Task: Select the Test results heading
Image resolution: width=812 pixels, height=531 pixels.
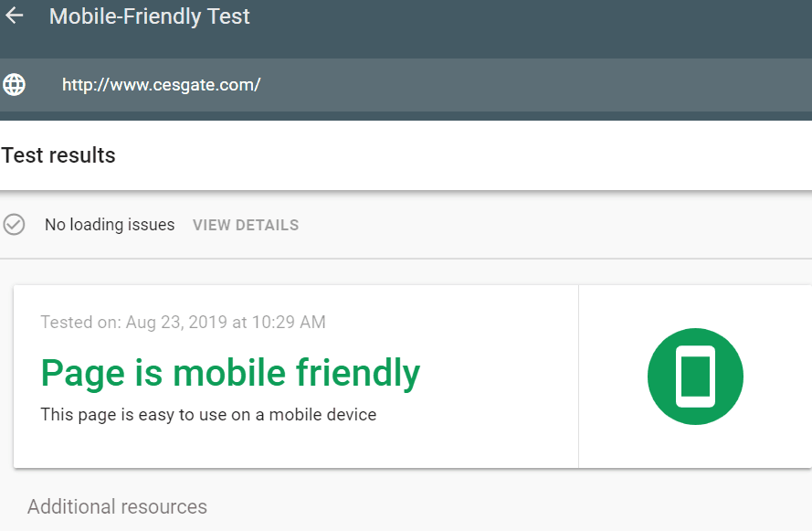Action: pos(58,155)
